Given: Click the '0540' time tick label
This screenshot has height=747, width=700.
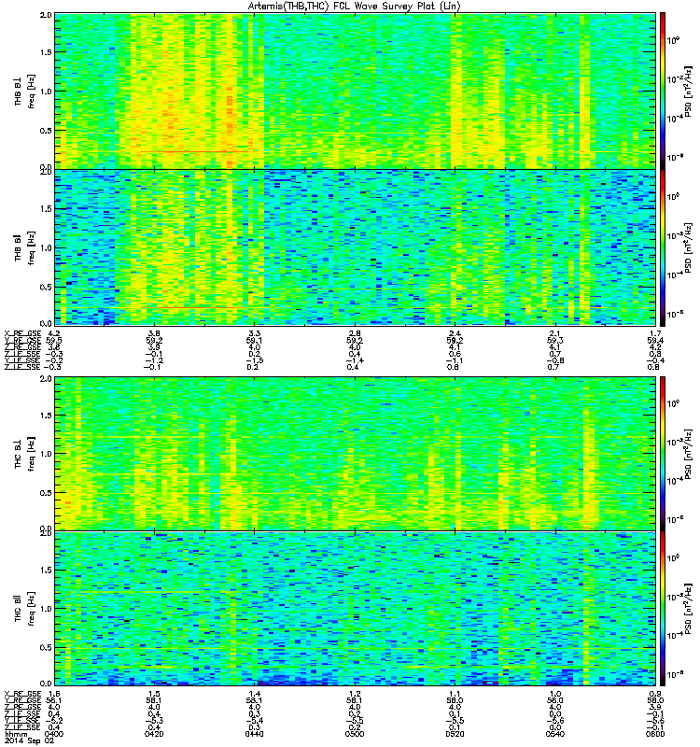Looking at the screenshot, I should (555, 734).
